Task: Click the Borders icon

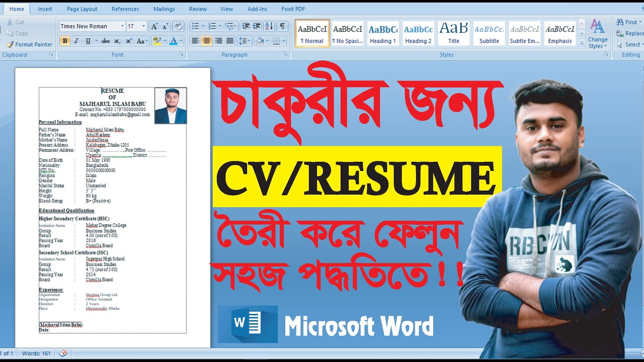Action: (276, 41)
